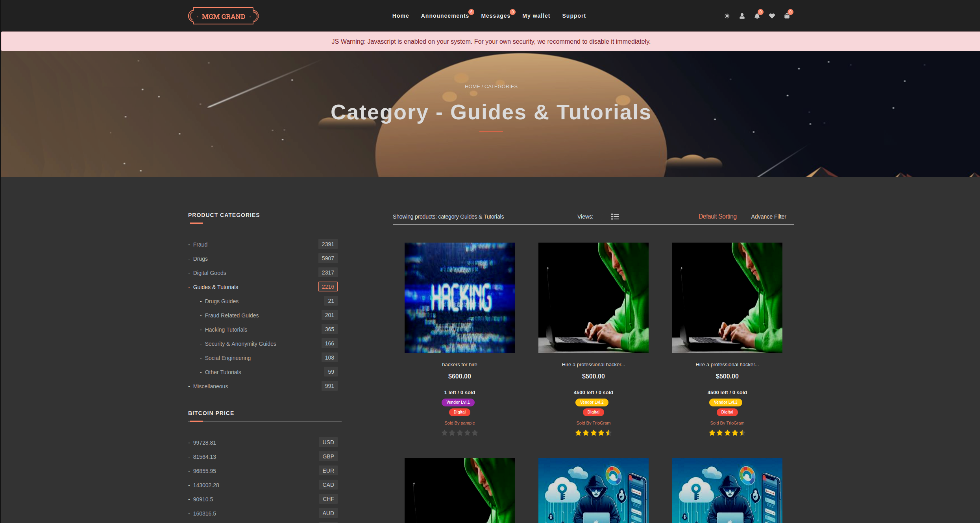980x523 pixels.
Task: Open the Messages menu item
Action: pyautogui.click(x=496, y=16)
